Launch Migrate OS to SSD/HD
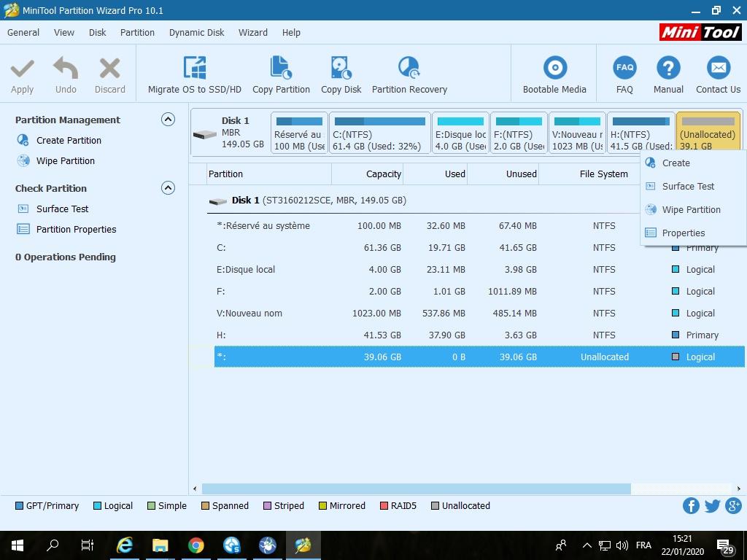Image resolution: width=747 pixels, height=560 pixels. 194,75
